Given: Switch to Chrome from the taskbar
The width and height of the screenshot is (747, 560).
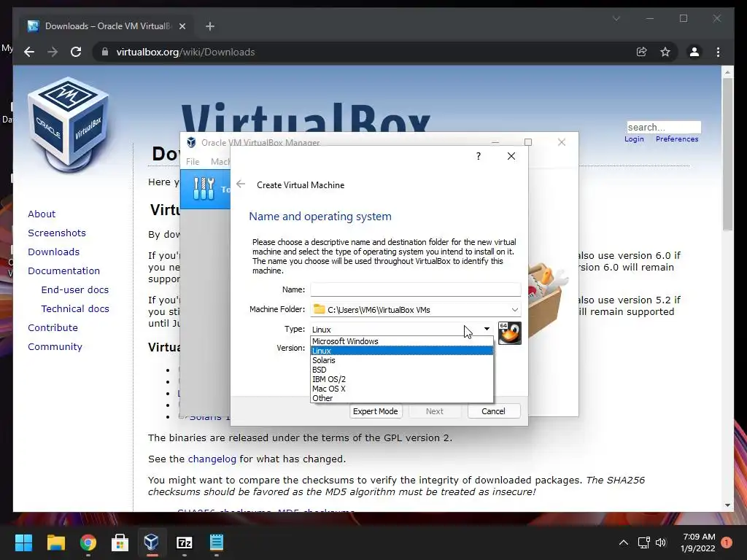Looking at the screenshot, I should 88,542.
